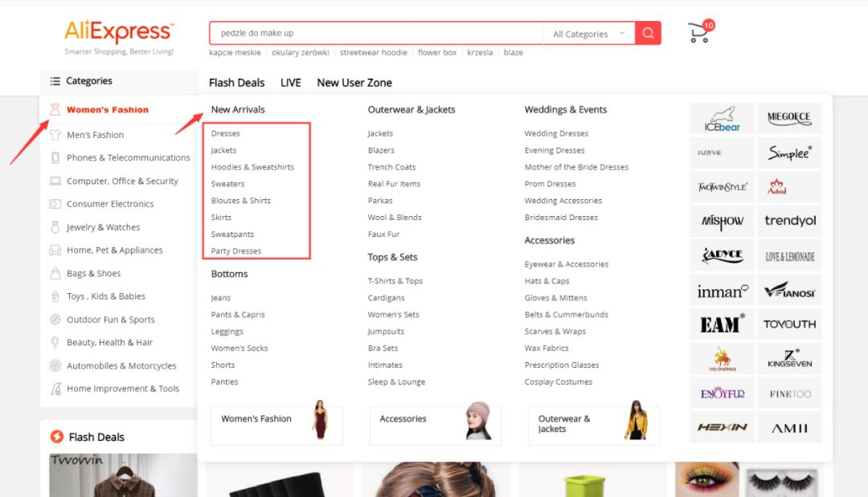The image size is (868, 497).
Task: Click the orange search magnifier button
Action: tap(648, 33)
